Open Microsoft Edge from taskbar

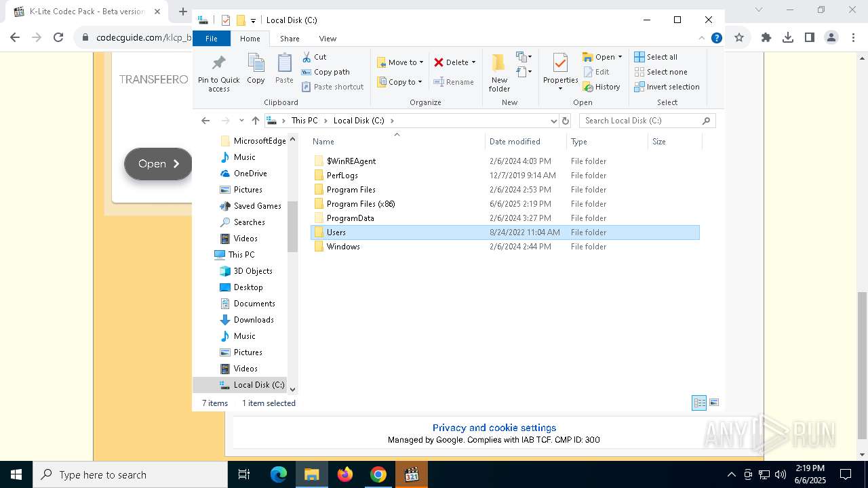(x=279, y=474)
